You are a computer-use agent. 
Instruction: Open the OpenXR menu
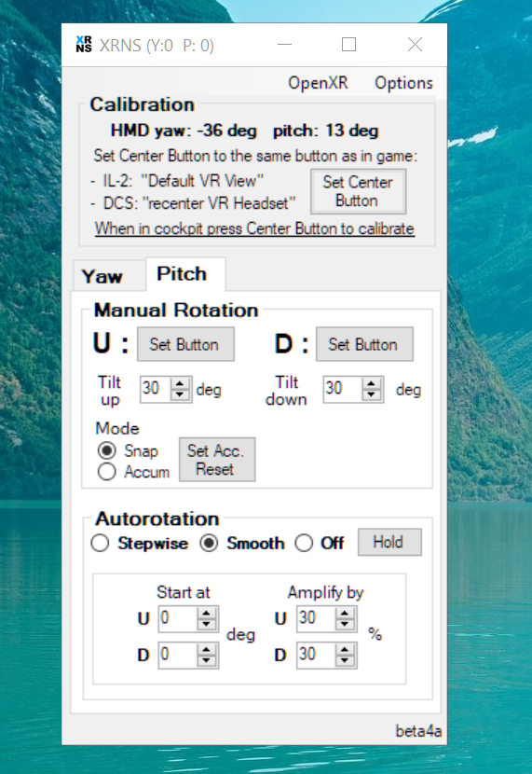pos(318,83)
